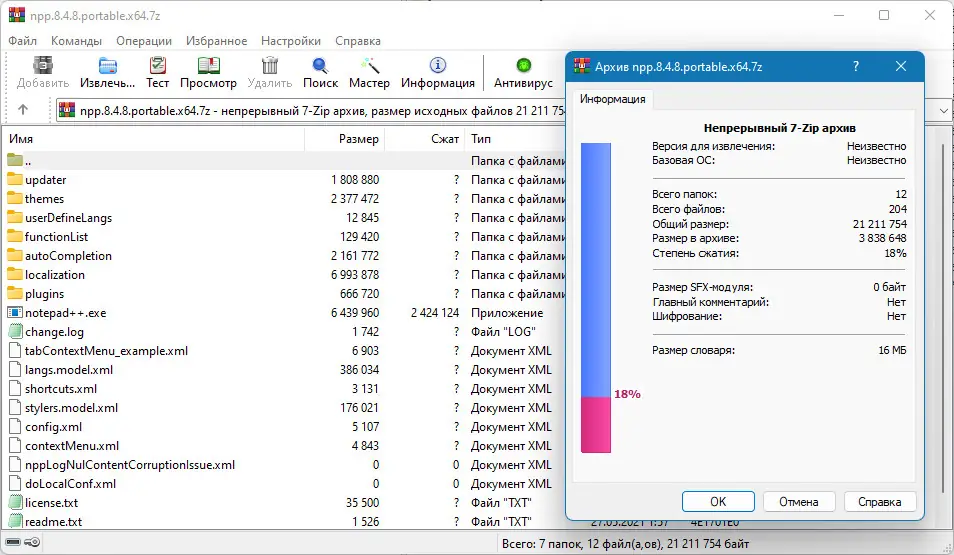Click the Антивирус (Virus scan) icon

point(523,65)
